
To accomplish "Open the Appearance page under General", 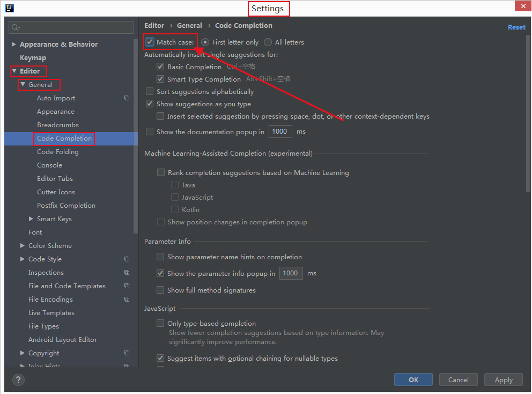I will point(56,112).
